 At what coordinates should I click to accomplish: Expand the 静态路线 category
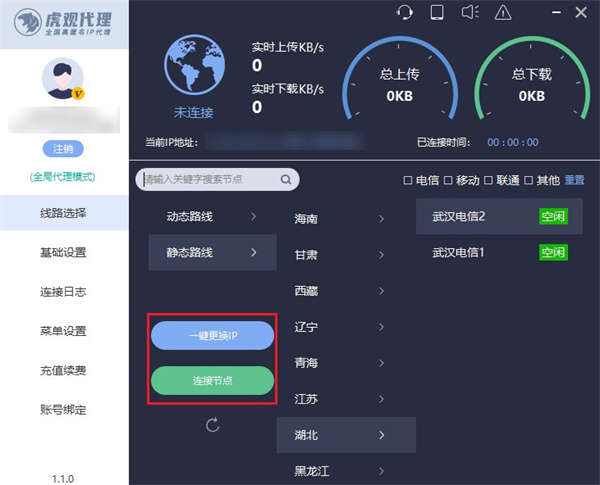coord(212,252)
